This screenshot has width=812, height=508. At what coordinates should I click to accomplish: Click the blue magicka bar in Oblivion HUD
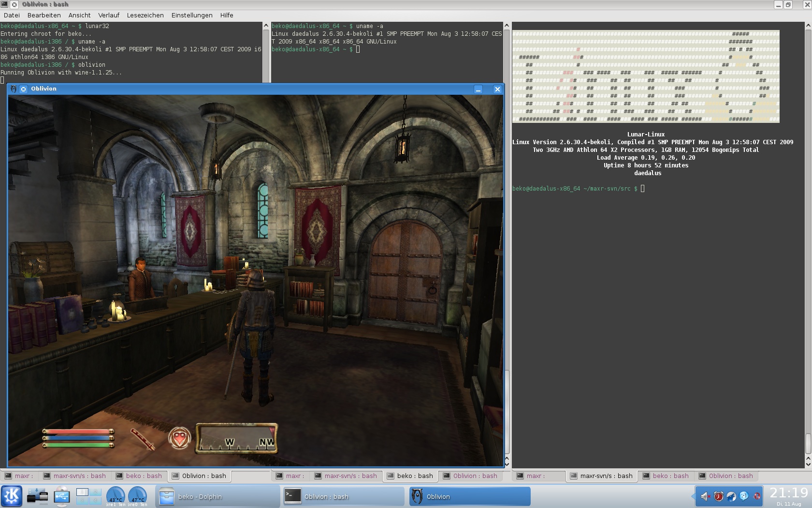tap(78, 438)
